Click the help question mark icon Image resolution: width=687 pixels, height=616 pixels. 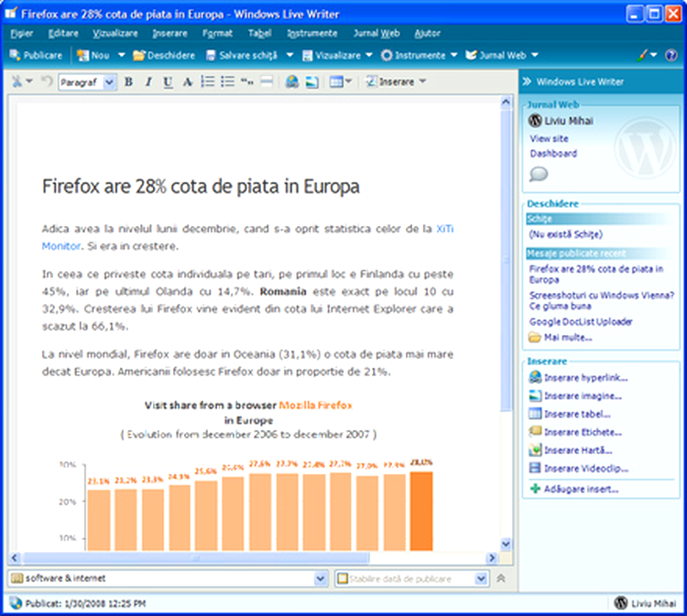click(x=671, y=55)
